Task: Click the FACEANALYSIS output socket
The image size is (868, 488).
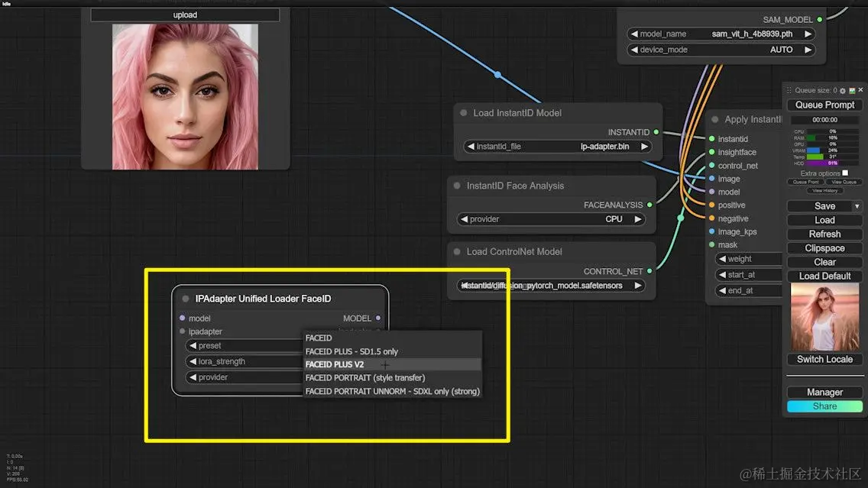Action: pos(649,205)
